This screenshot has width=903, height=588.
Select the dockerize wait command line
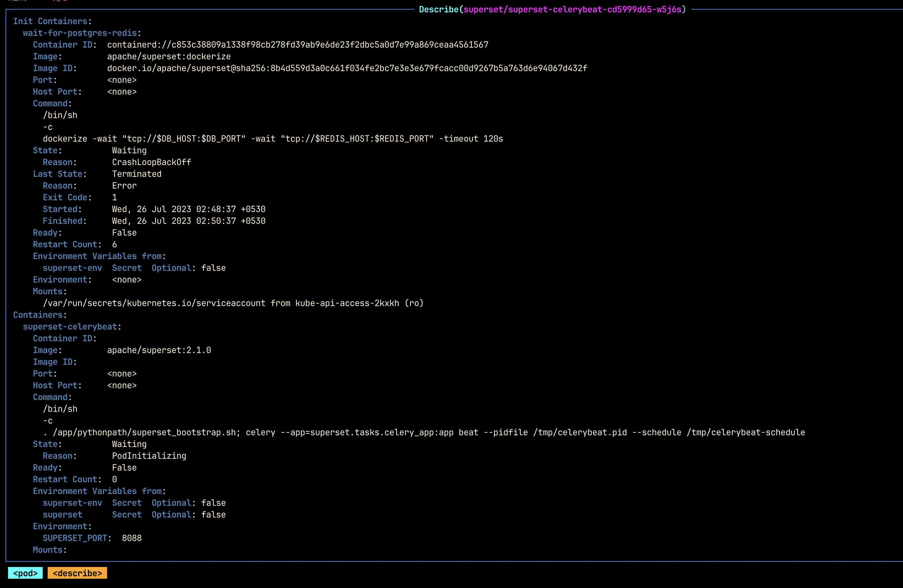coord(273,138)
